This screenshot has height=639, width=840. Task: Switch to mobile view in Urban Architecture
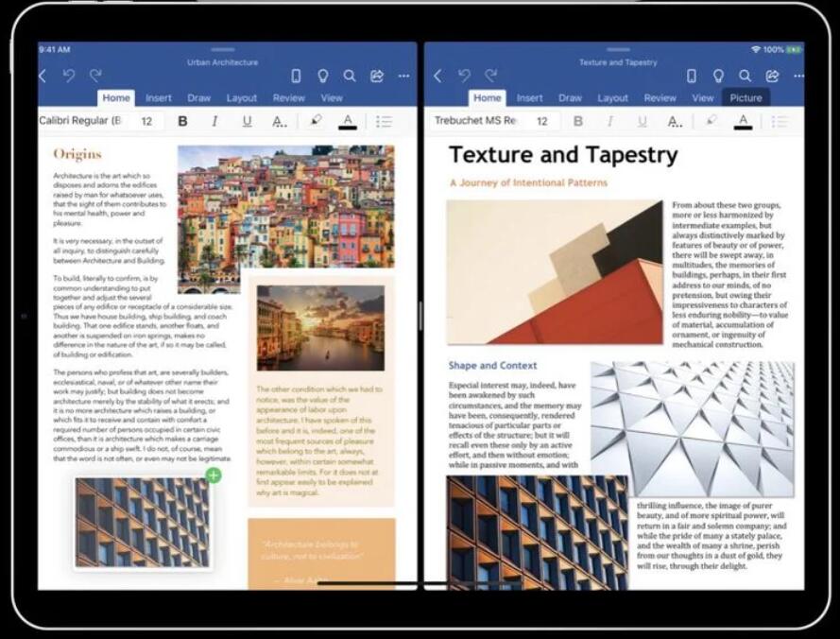[x=296, y=76]
